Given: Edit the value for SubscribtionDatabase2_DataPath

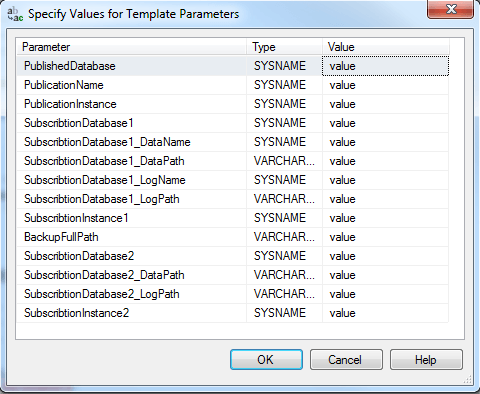Looking at the screenshot, I should click(385, 275).
